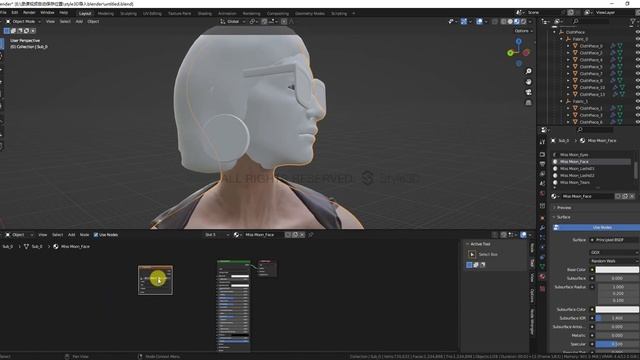Screen dimensions: 640x360
Task: Open the Output properties tab icon
Action: pyautogui.click(x=542, y=164)
